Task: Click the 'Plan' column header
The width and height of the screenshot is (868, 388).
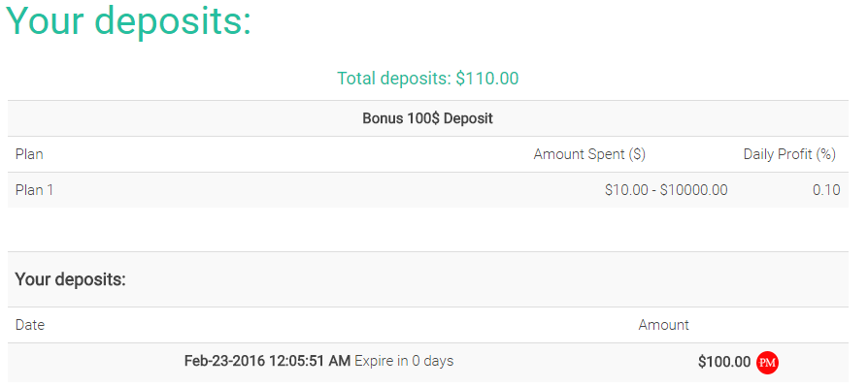Action: [x=29, y=154]
